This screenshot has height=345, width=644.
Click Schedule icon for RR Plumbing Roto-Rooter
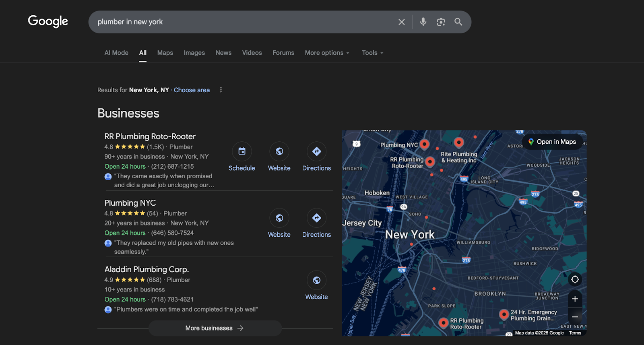[x=242, y=151]
